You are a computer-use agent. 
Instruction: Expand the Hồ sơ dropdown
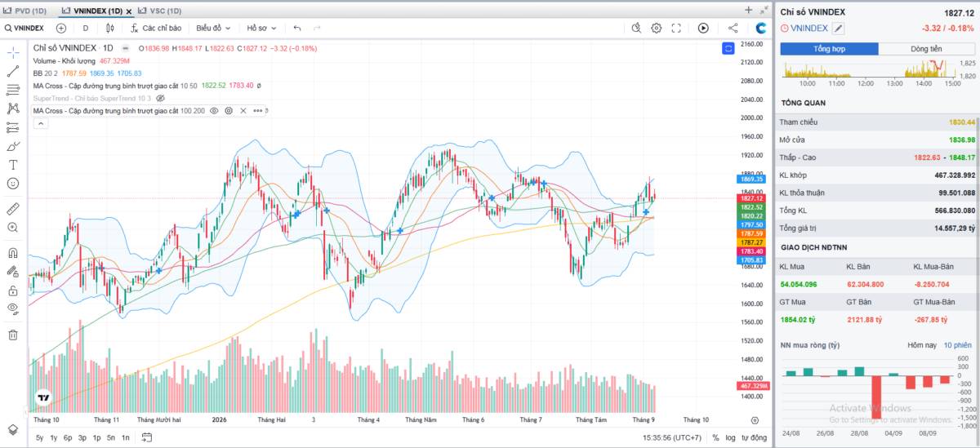pyautogui.click(x=263, y=28)
